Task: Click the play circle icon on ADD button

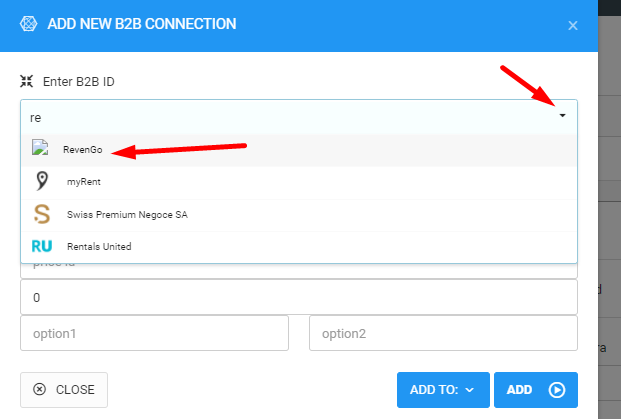Action: tap(556, 390)
